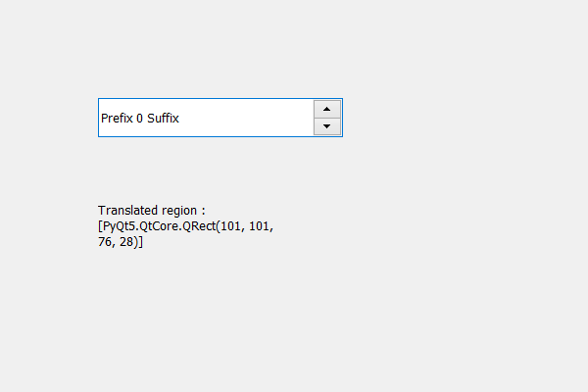The height and width of the screenshot is (392, 588).
Task: Place cursor on the 0 value
Action: [x=140, y=118]
